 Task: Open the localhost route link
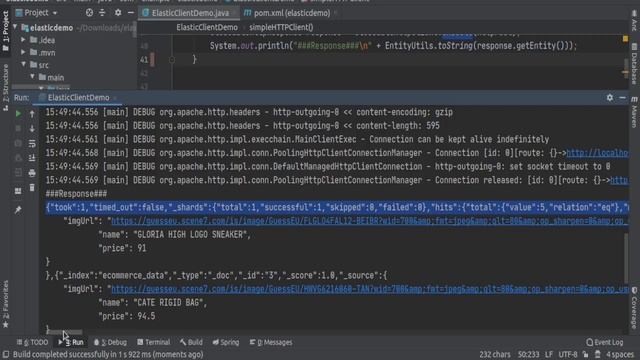pyautogui.click(x=597, y=153)
